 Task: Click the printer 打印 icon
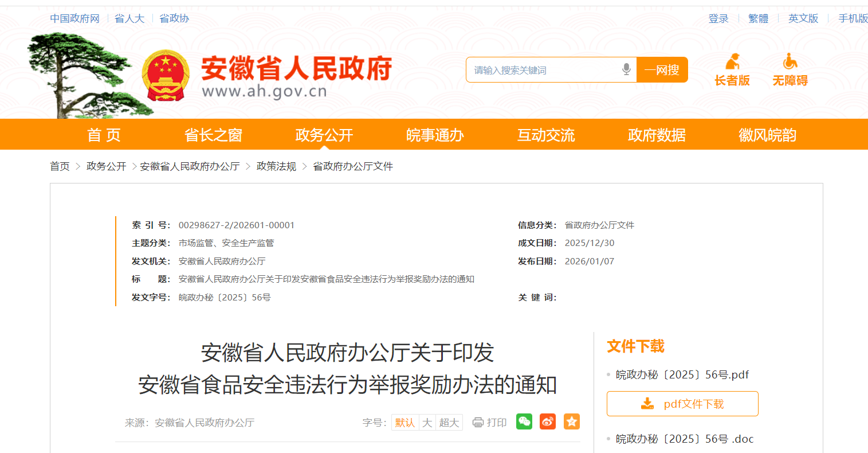tap(478, 423)
